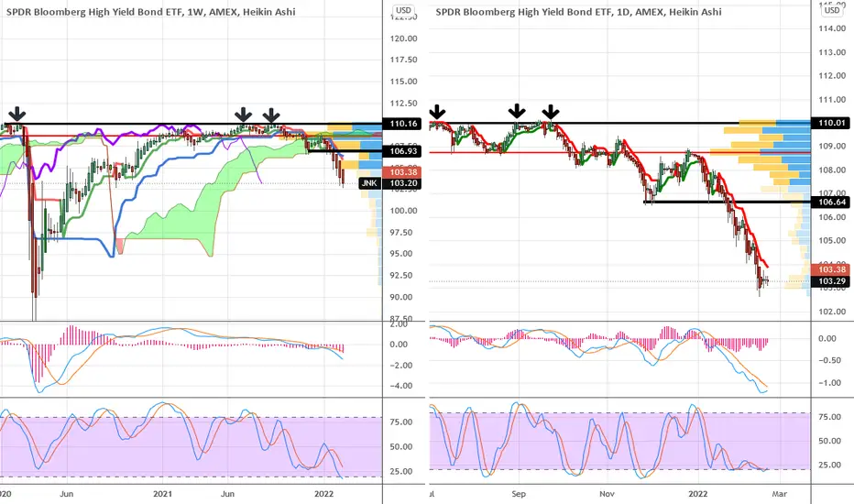Select the 110.01 price label on daily chart
Viewport: 854px width, 504px height.
click(x=832, y=123)
